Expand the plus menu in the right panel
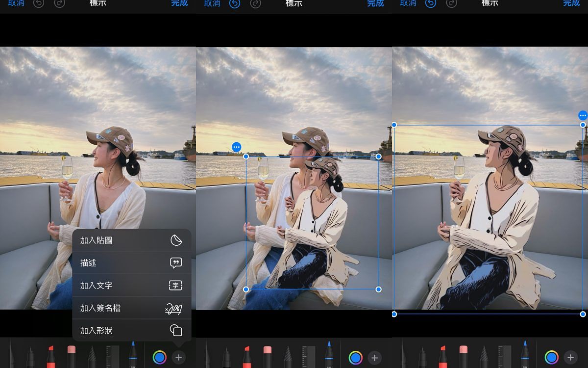The width and height of the screenshot is (588, 368). click(570, 358)
